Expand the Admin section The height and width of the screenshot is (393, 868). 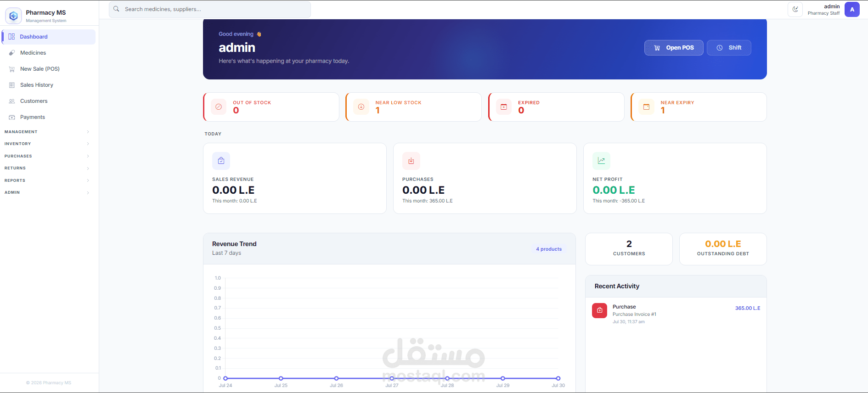click(x=48, y=192)
